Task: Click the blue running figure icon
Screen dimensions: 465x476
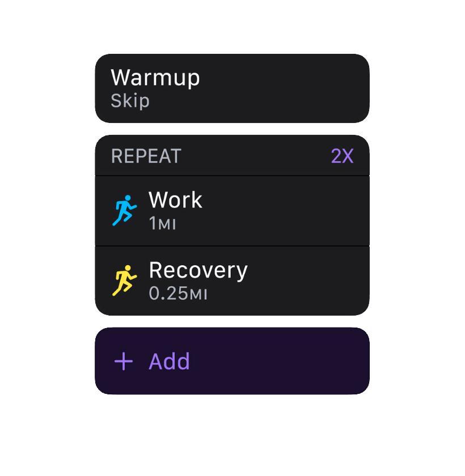Action: (x=124, y=211)
